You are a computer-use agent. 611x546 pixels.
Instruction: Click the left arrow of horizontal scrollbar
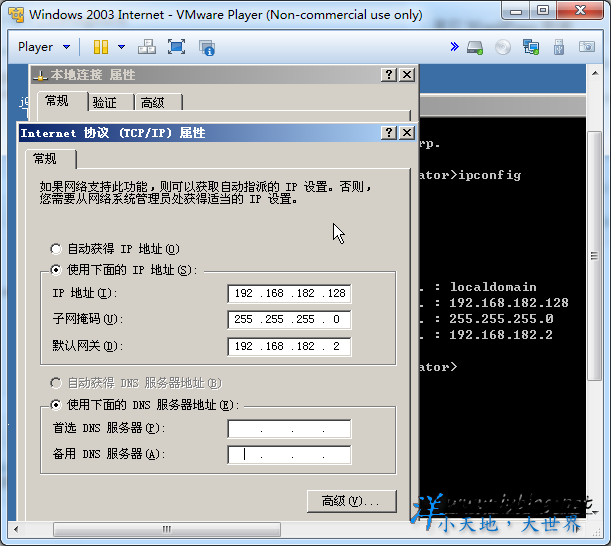(x=16, y=529)
